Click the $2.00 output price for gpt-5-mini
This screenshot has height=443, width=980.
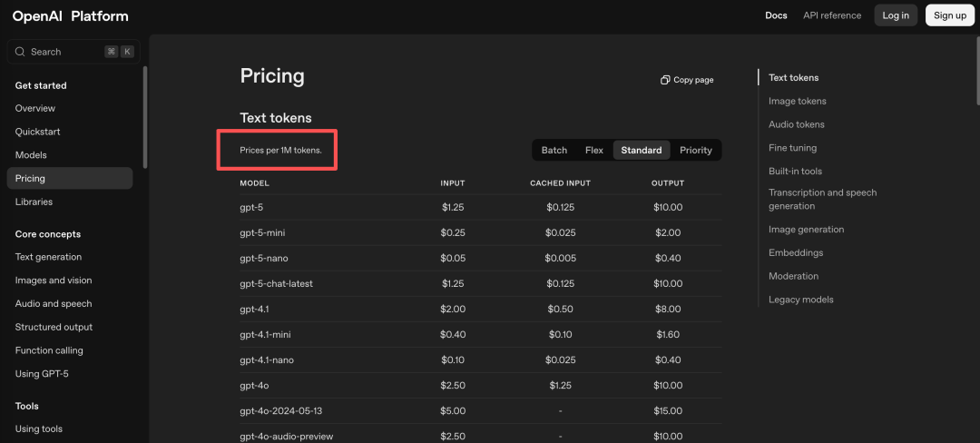tap(668, 232)
